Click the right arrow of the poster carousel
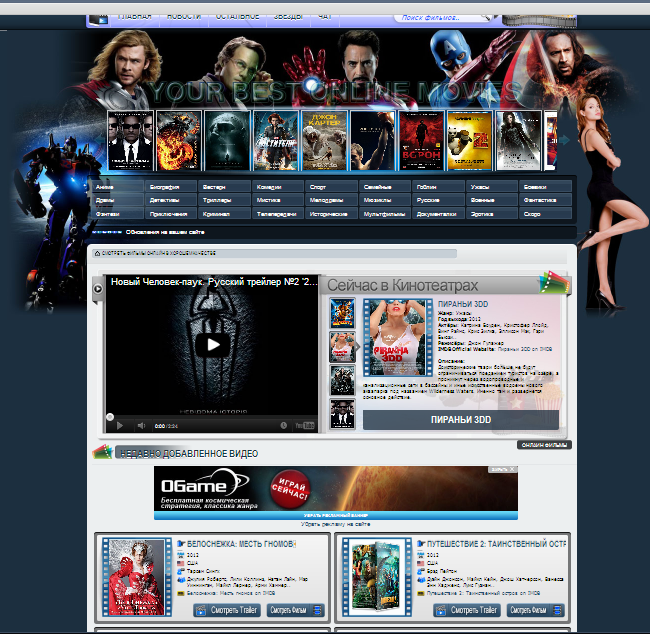 coord(564,140)
